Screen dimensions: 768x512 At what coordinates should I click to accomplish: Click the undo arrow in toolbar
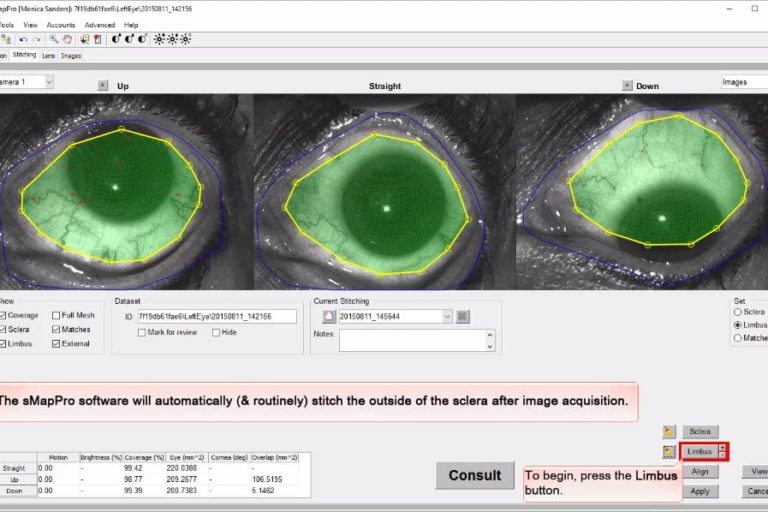22,39
